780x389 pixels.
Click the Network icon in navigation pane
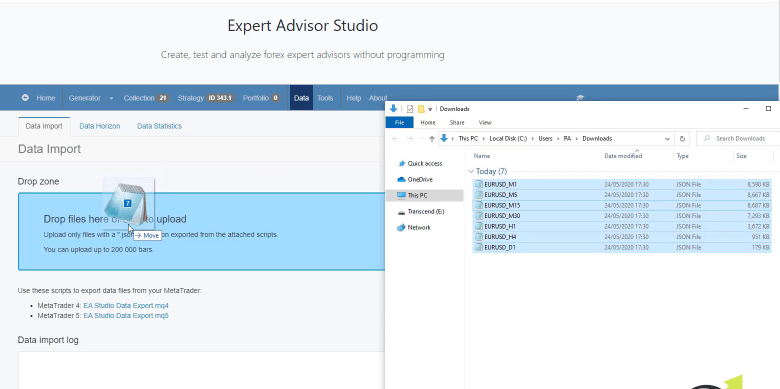(401, 227)
